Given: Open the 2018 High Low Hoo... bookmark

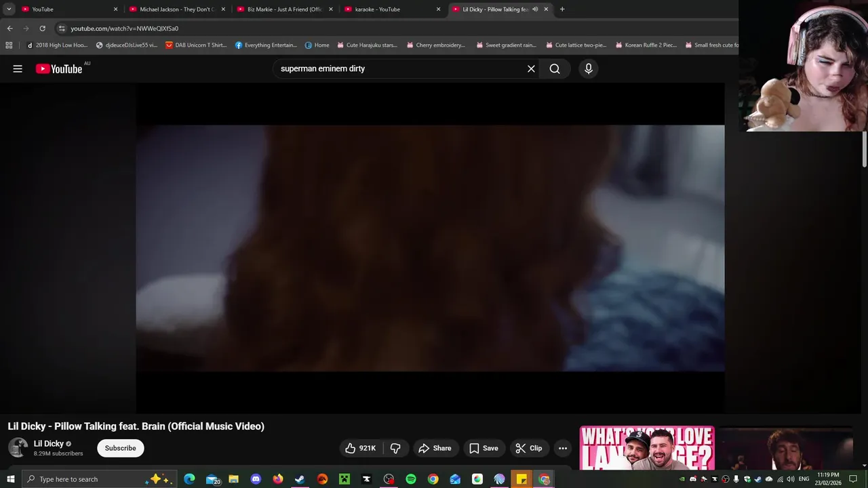Looking at the screenshot, I should pyautogui.click(x=58, y=45).
